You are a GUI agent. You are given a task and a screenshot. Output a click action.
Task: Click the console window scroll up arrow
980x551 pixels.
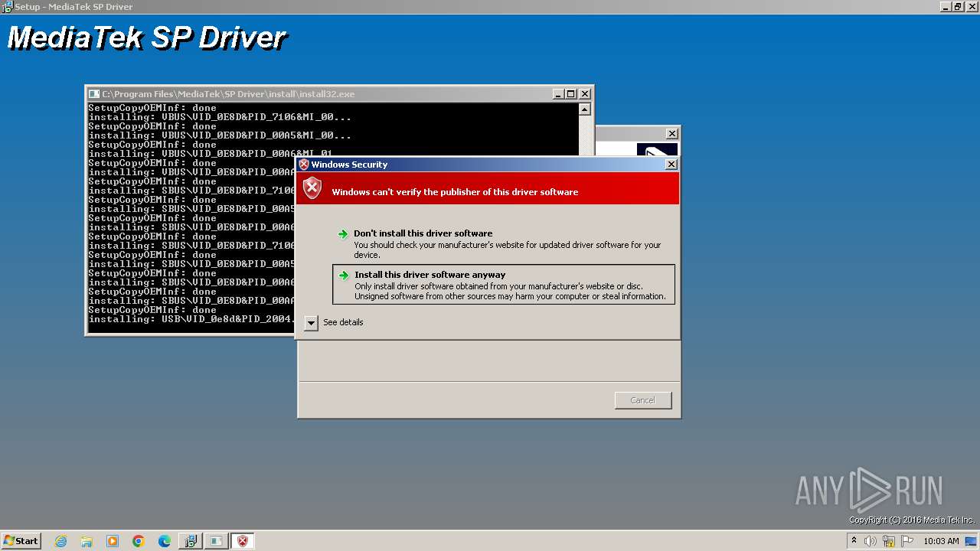point(585,109)
